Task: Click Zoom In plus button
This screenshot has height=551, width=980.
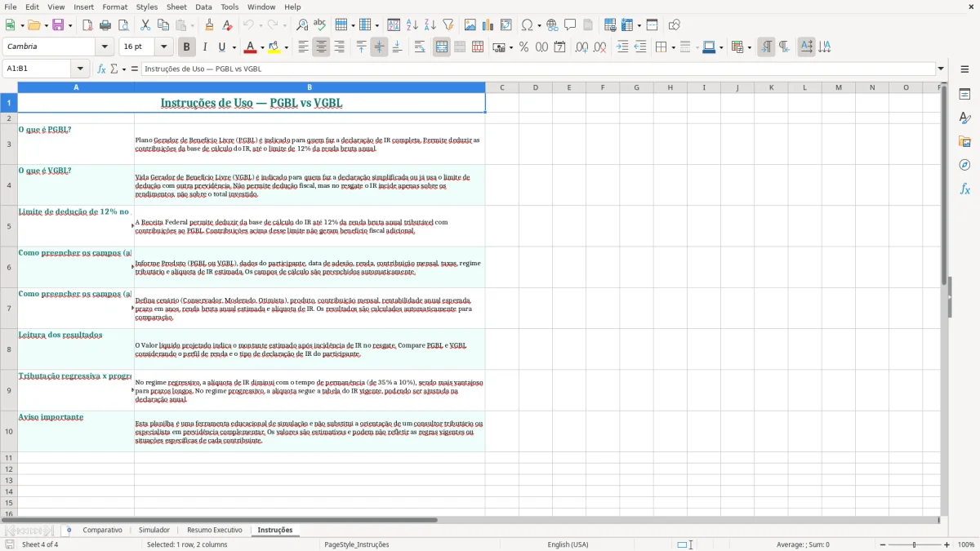Action: [x=947, y=544]
